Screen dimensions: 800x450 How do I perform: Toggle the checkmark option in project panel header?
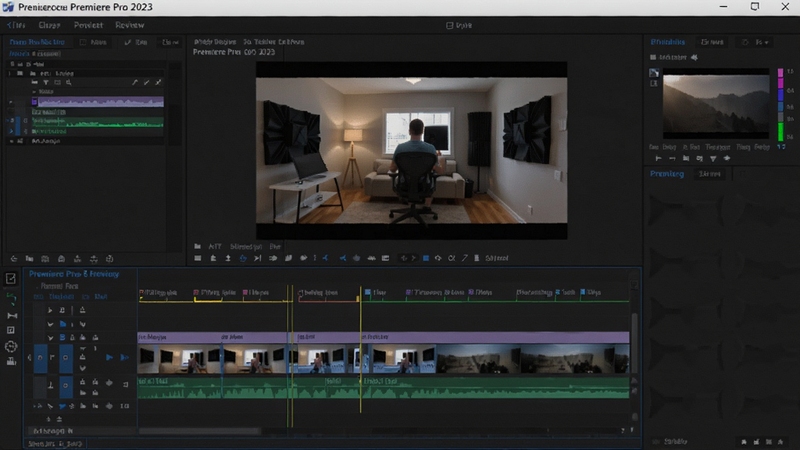[128, 42]
